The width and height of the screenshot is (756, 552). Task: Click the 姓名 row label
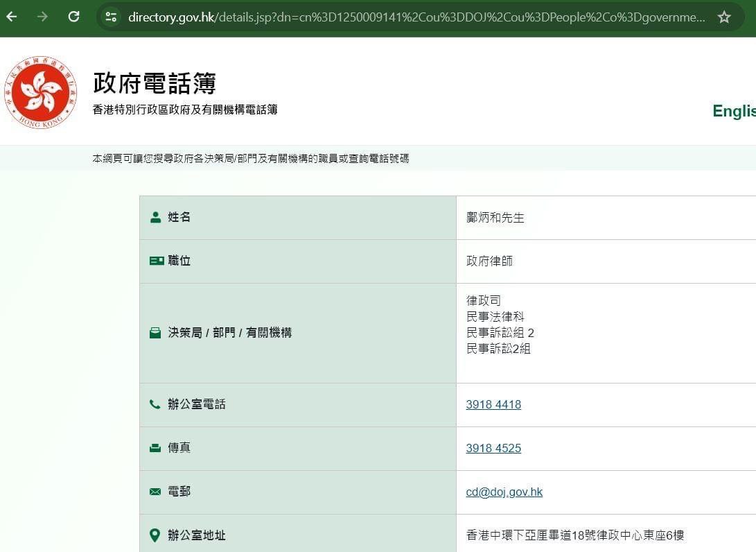click(179, 217)
